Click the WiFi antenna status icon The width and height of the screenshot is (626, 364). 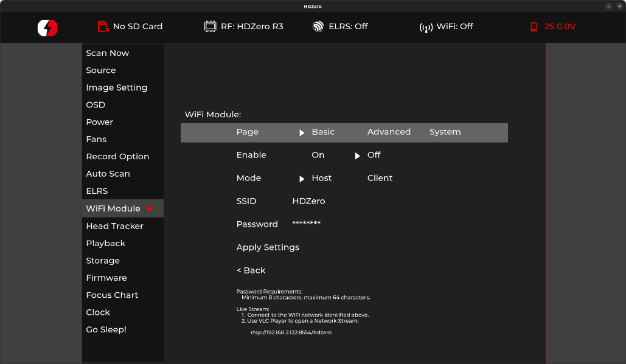pyautogui.click(x=426, y=27)
